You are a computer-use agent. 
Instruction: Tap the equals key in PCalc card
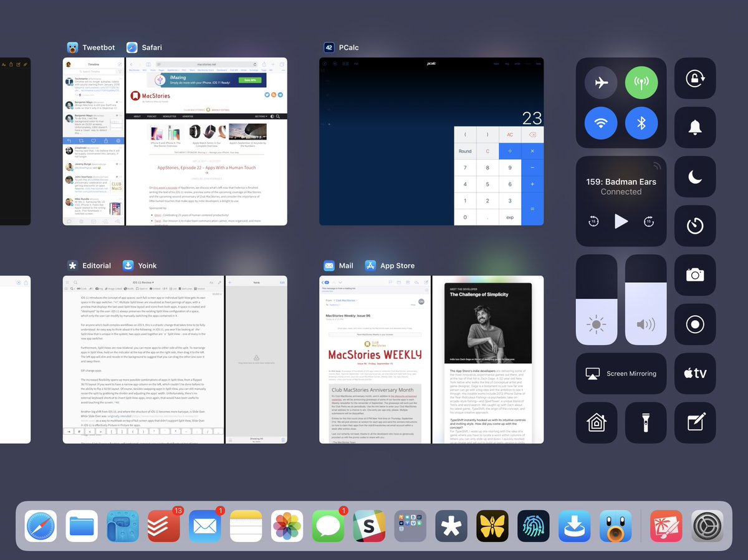[532, 209]
